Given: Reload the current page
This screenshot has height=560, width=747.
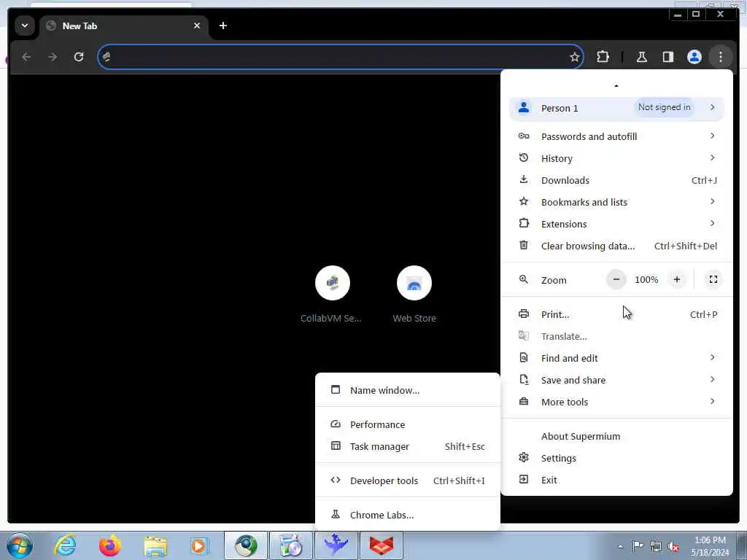Looking at the screenshot, I should 79,57.
